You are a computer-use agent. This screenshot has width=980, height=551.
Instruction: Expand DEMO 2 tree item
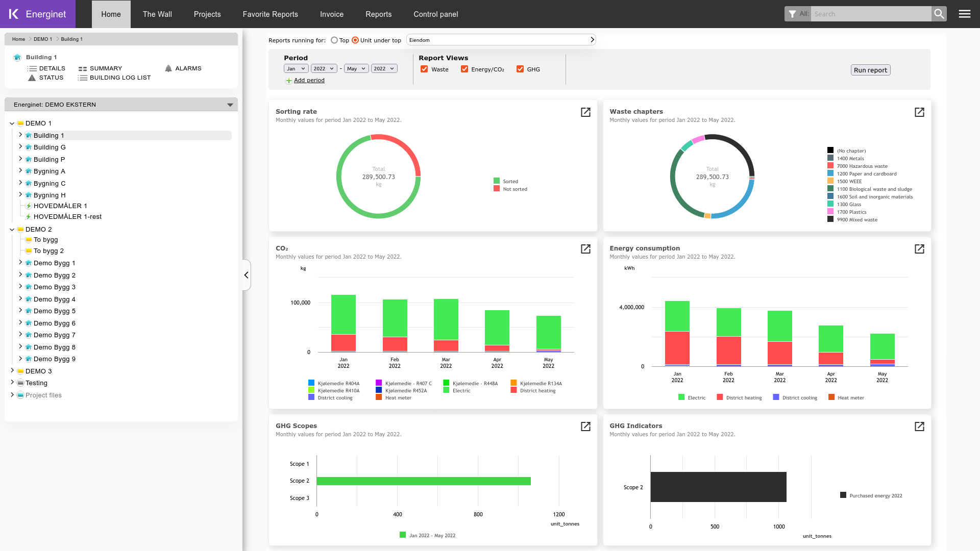(12, 229)
